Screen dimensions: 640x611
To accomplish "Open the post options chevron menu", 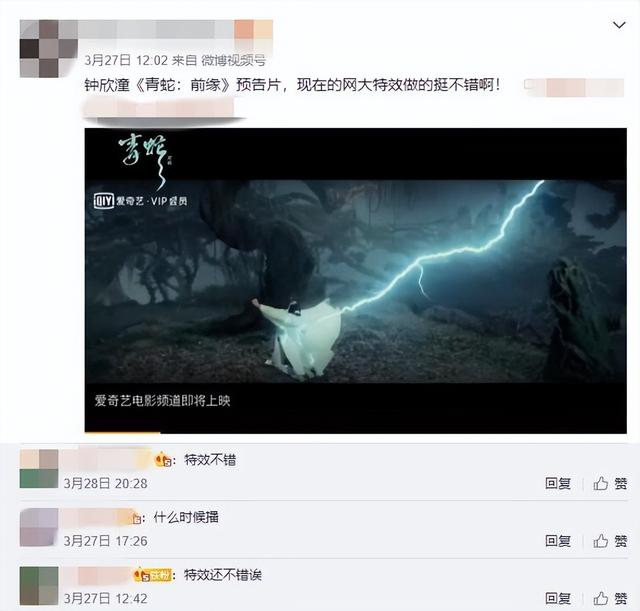I will [619, 25].
